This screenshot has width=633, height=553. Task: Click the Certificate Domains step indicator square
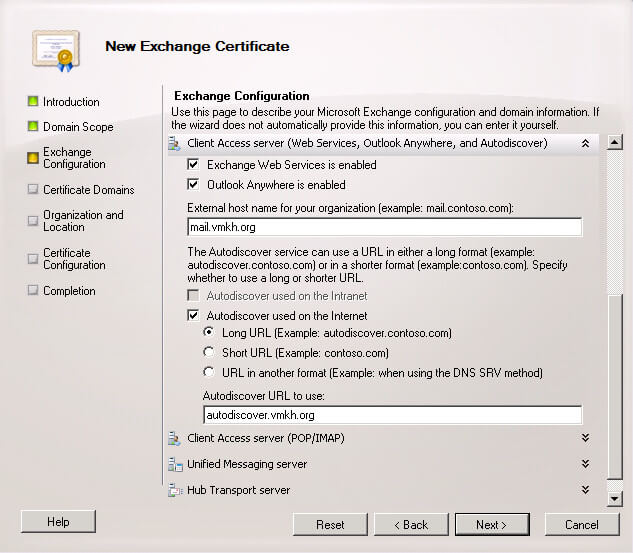33,189
